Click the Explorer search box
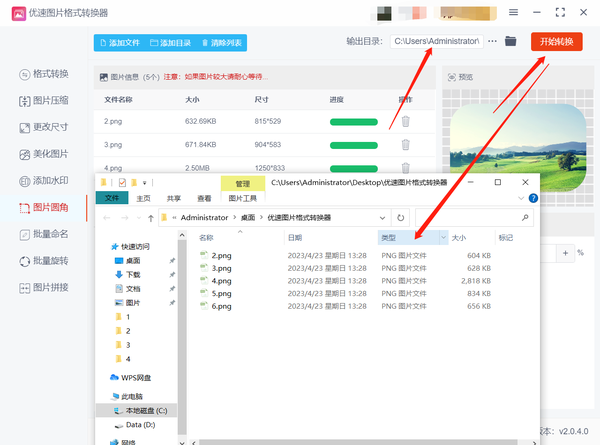 (474, 218)
